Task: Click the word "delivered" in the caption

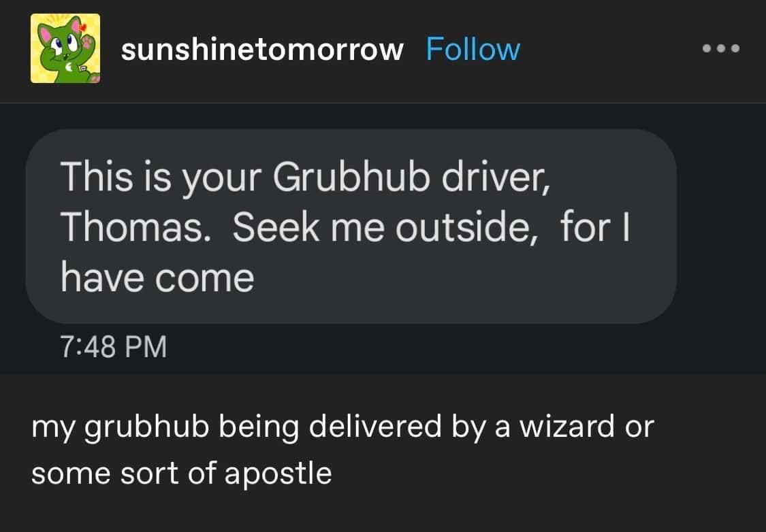Action: click(370, 427)
